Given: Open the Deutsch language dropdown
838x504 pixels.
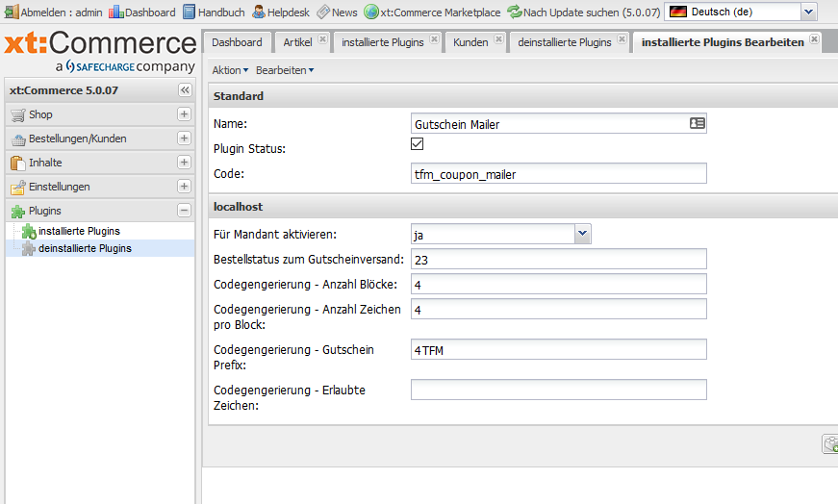Looking at the screenshot, I should point(807,12).
